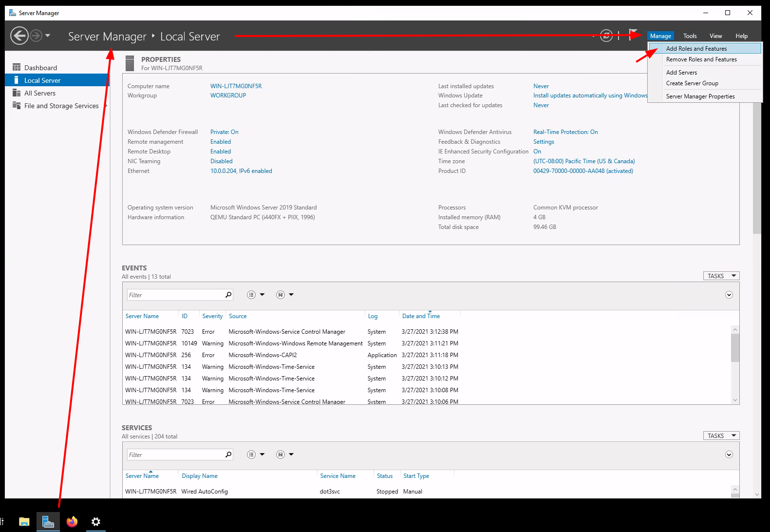Click Remote management Enabled link
770x532 pixels.
click(x=221, y=142)
